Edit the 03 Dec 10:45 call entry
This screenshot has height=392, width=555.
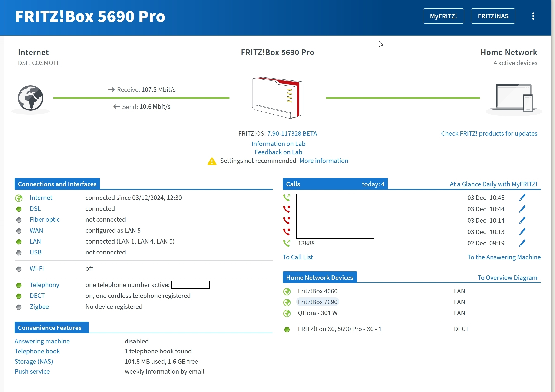(522, 198)
